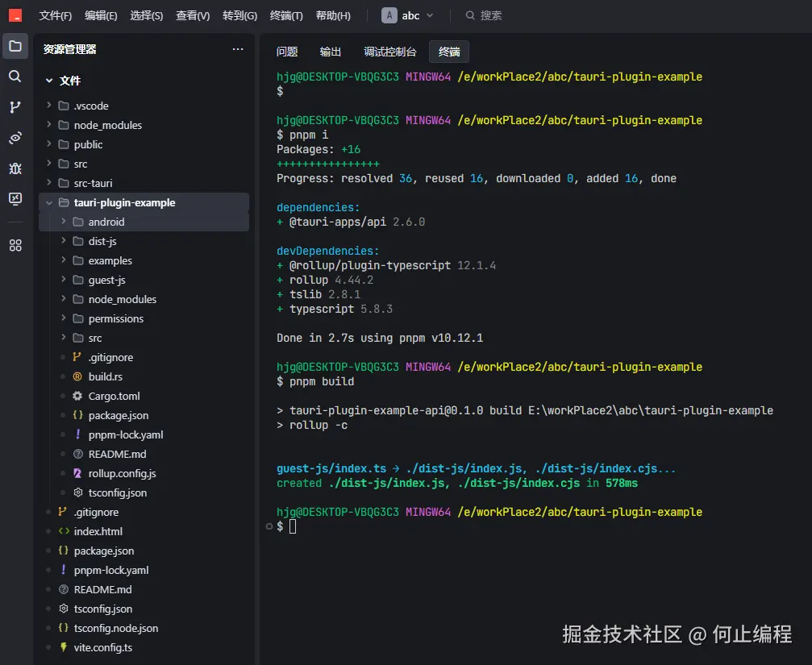Open the 编辑(E) menu
This screenshot has width=812, height=665.
point(101,15)
